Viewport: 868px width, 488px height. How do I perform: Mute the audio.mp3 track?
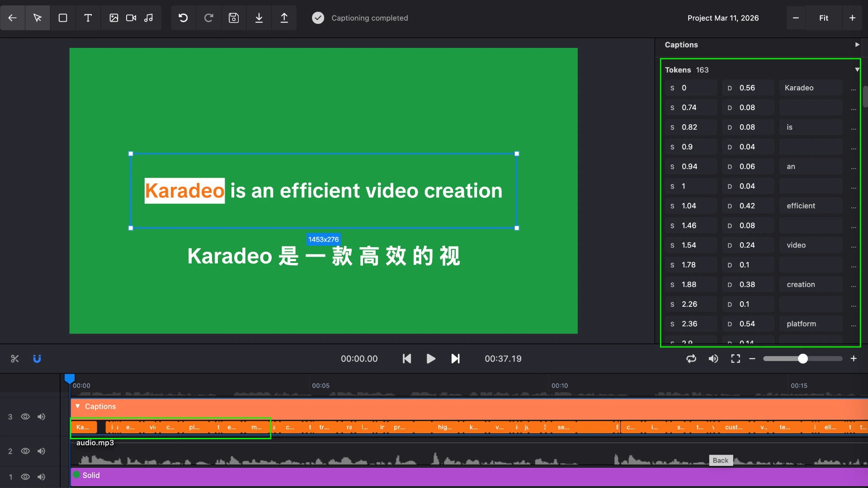tap(41, 451)
